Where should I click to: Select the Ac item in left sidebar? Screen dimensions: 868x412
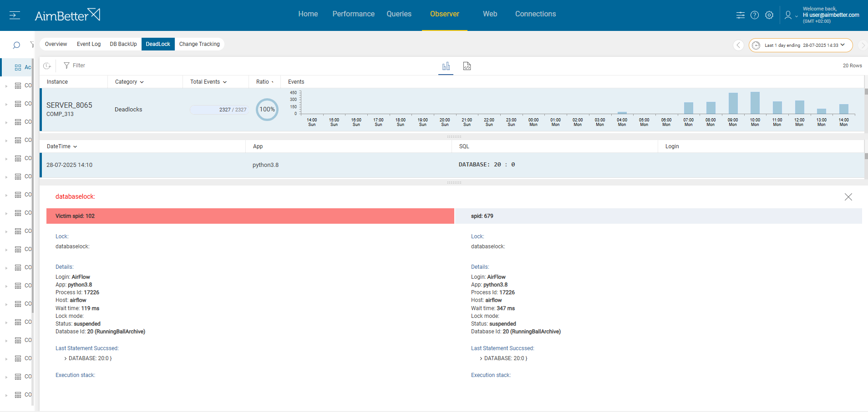pyautogui.click(x=17, y=67)
